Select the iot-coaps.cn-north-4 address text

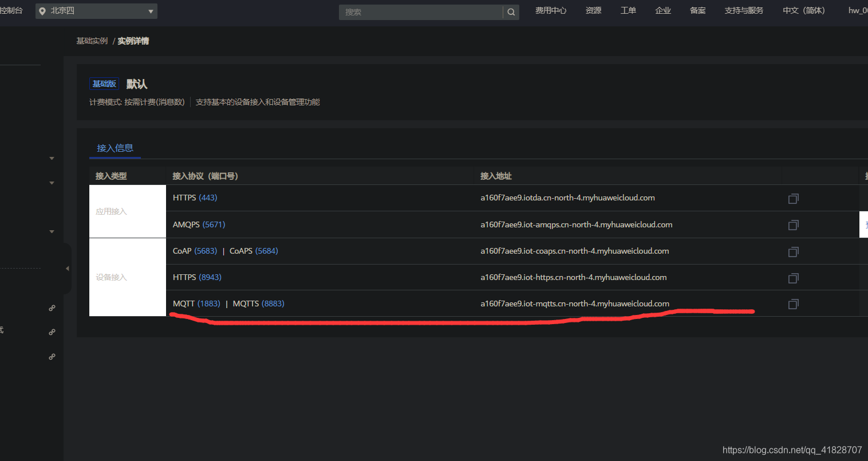575,251
